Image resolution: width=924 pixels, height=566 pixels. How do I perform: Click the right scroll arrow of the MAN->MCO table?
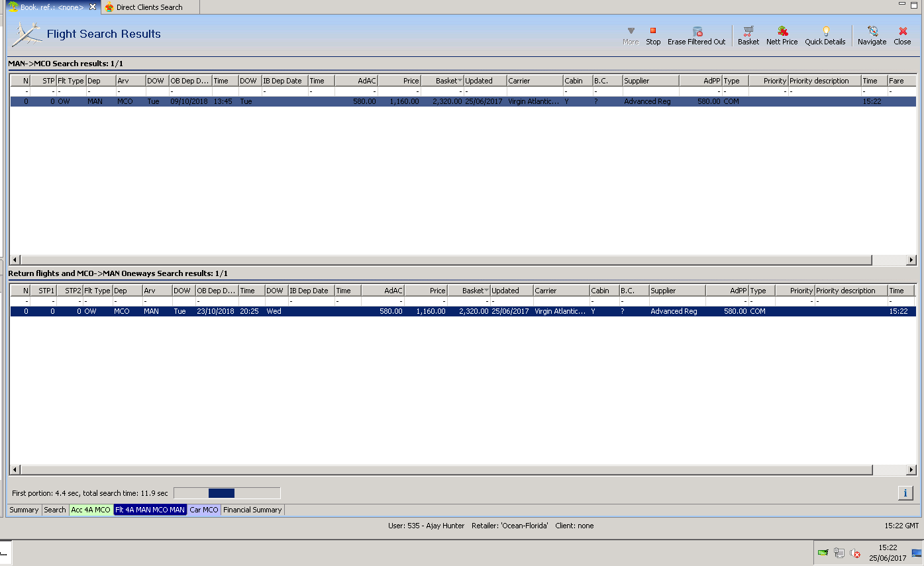(x=911, y=260)
